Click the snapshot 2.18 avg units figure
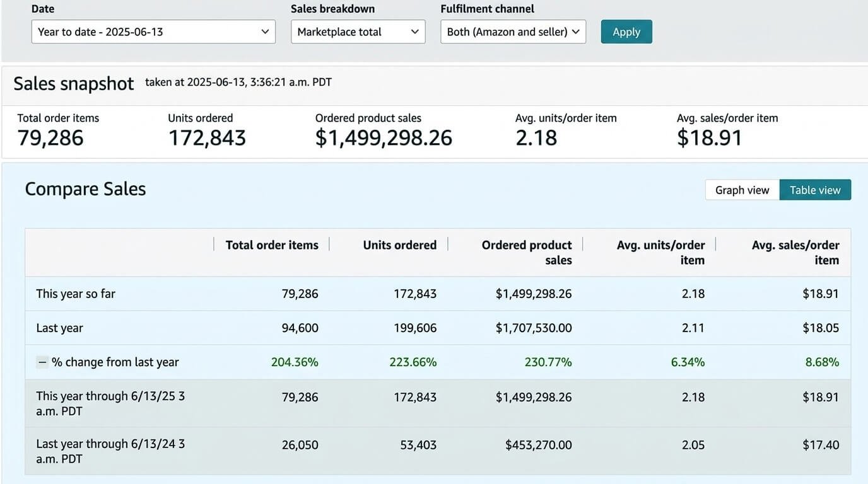 pyautogui.click(x=536, y=138)
